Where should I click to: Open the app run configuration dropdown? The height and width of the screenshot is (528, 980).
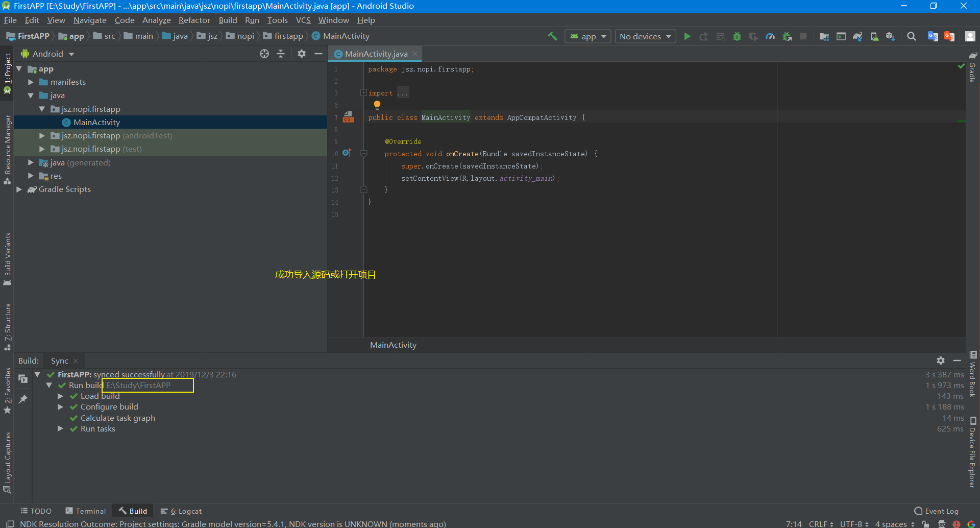click(x=588, y=36)
